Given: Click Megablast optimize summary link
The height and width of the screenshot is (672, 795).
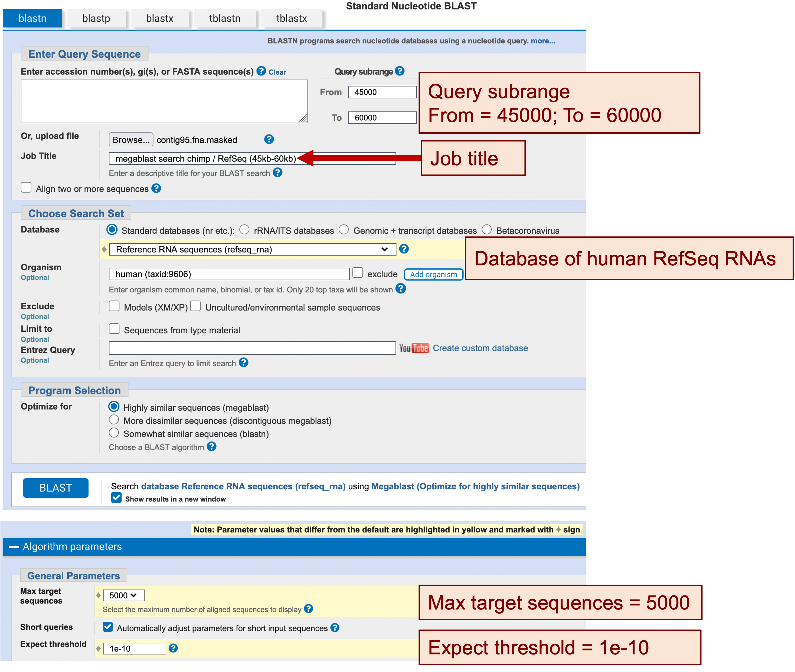Looking at the screenshot, I should [475, 486].
